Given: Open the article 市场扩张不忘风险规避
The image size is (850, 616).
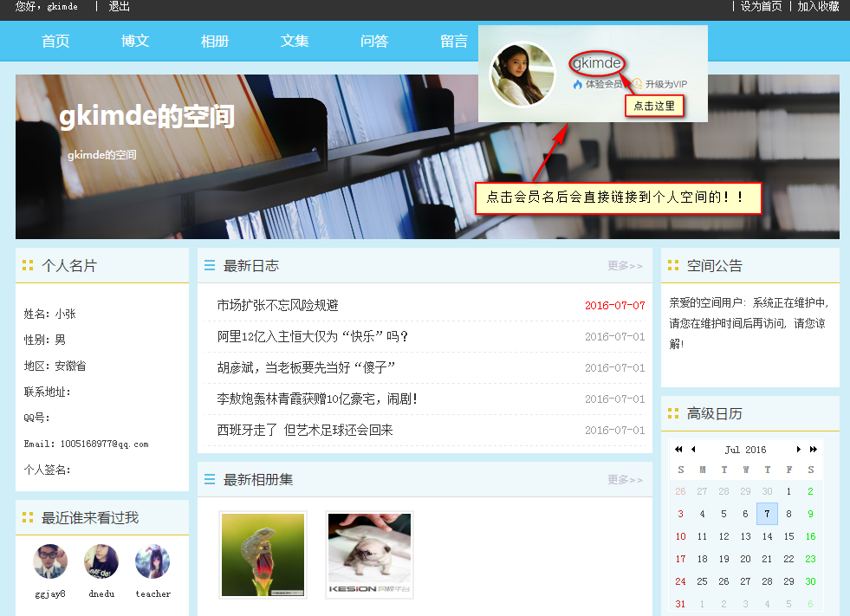Looking at the screenshot, I should coord(277,305).
